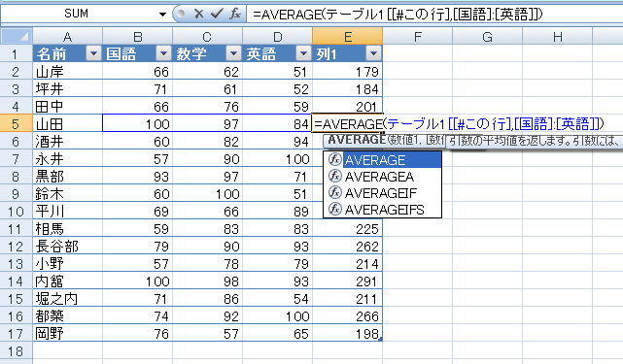Click the 179 total in row 2
This screenshot has width=623, height=364.
pyautogui.click(x=347, y=71)
